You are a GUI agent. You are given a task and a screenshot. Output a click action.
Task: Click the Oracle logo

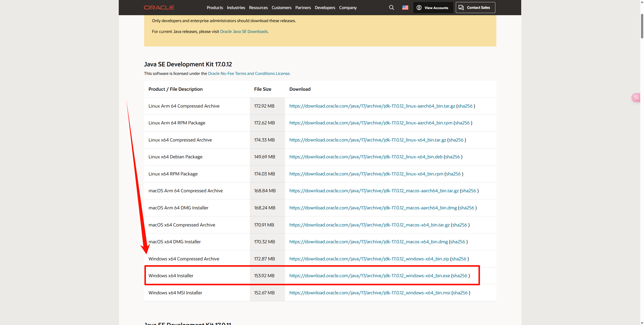(159, 8)
